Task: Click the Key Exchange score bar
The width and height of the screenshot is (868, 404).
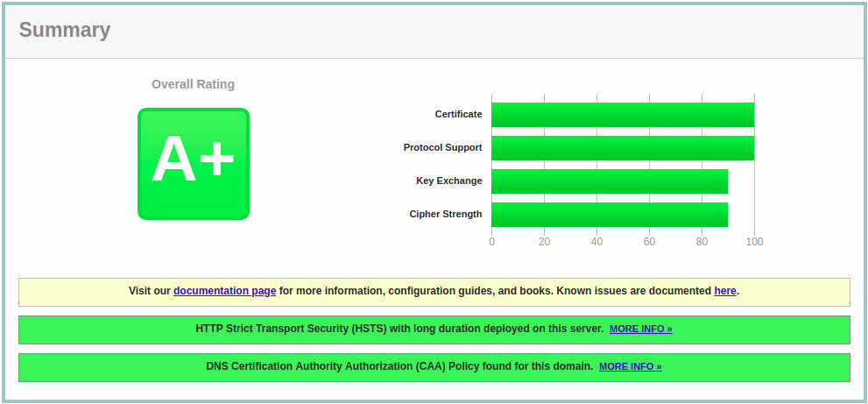Action: pos(610,181)
